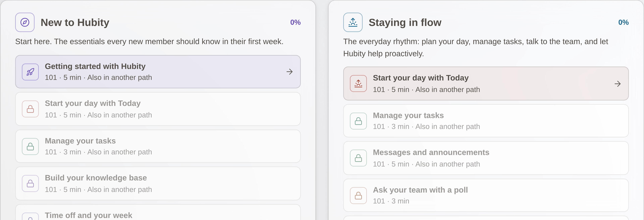Open lesson via arrow on right Start your day with Today
Image resolution: width=644 pixels, height=220 pixels.
coord(618,84)
